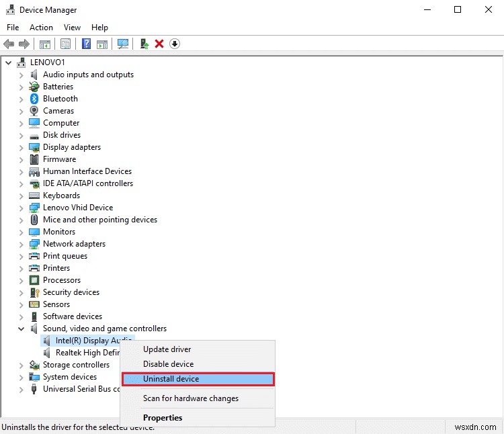
Task: Click the Firmware chip icon
Action: [x=34, y=159]
